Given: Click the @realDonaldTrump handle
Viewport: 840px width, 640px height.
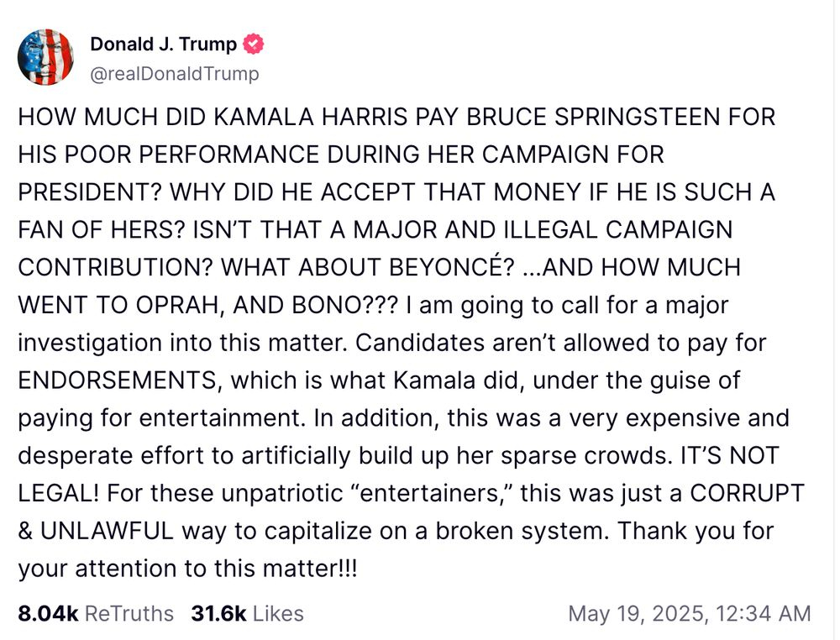Looking at the screenshot, I should (x=175, y=74).
